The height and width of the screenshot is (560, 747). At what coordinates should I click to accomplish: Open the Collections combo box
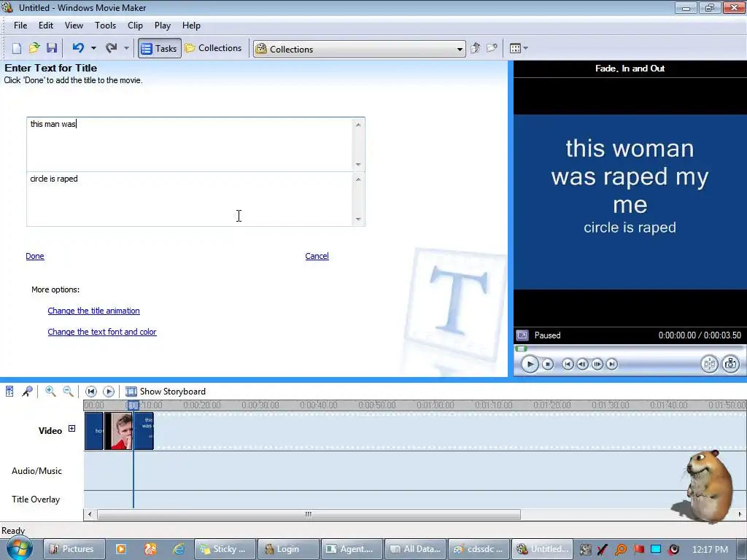coord(359,49)
